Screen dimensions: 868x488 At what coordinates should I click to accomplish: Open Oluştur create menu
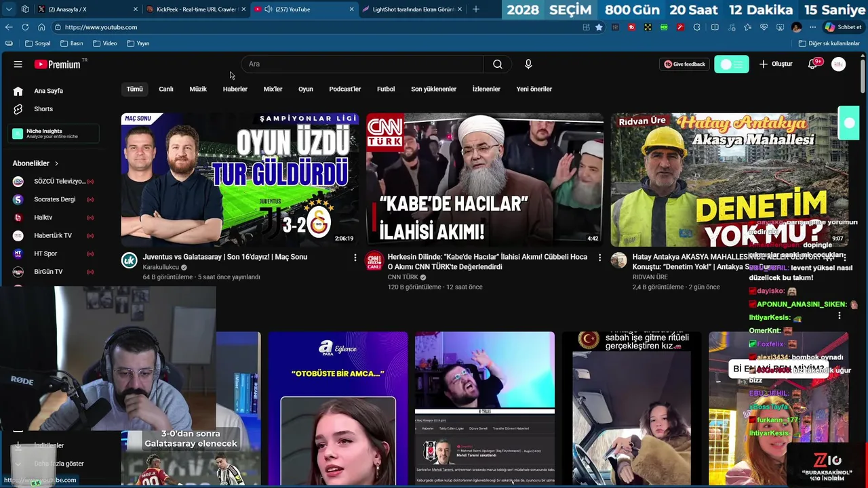776,64
